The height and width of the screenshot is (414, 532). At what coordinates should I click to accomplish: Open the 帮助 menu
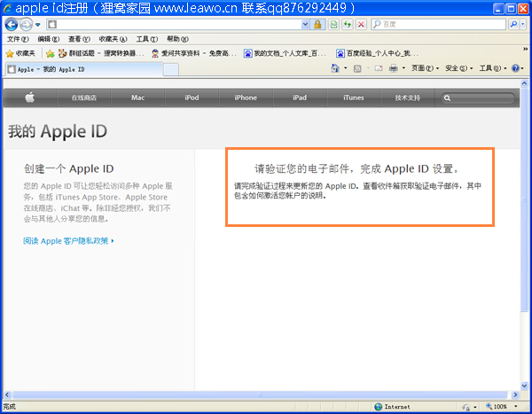[x=177, y=39]
